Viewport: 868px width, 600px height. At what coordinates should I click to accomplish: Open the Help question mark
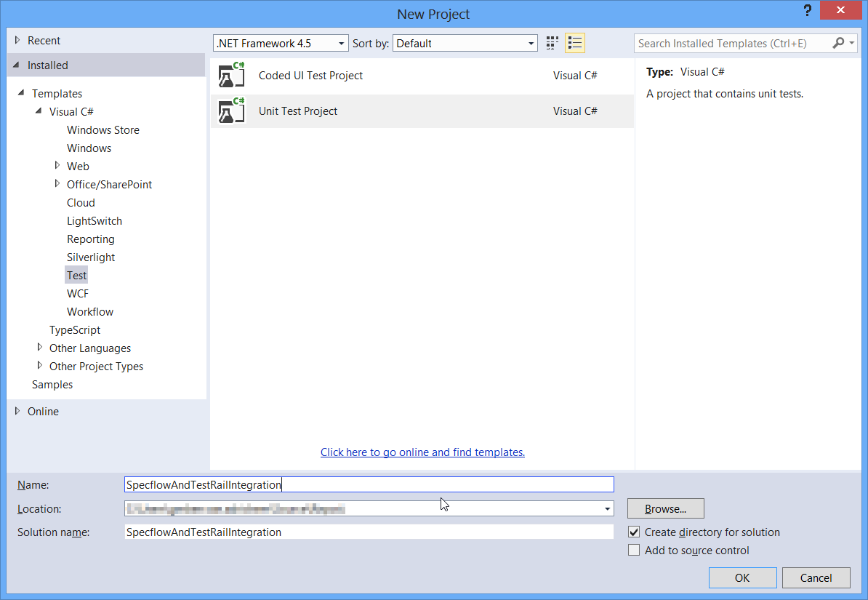808,11
